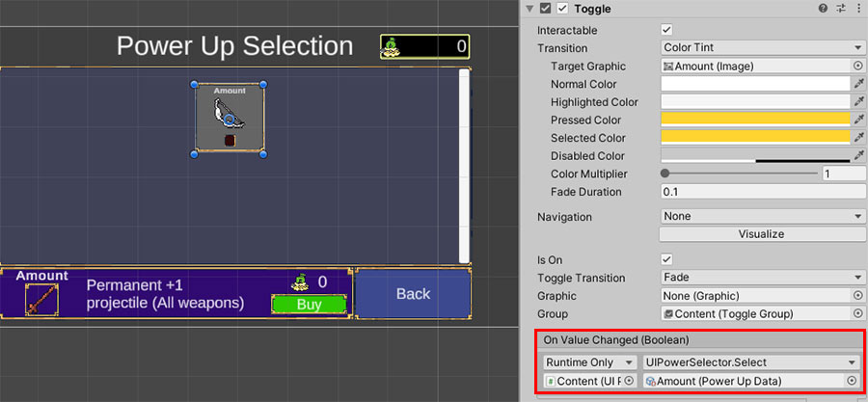
Task: Click the Visualize button
Action: pos(762,234)
